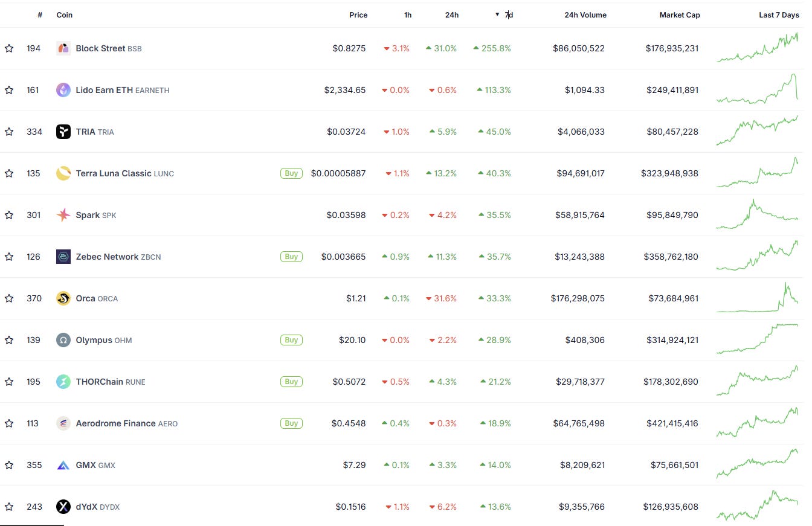Click the Zebec Network coin logo
The image size is (812, 526).
[63, 257]
